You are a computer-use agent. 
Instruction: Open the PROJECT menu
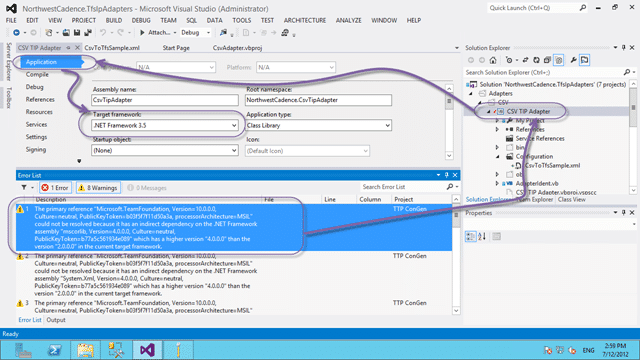pos(84,20)
